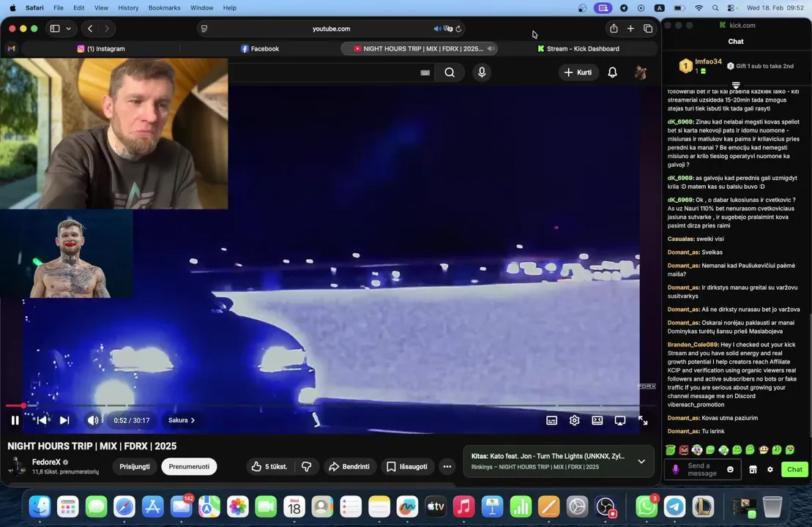Open Control Center in menu bar
This screenshot has height=527, width=812.
[x=731, y=8]
